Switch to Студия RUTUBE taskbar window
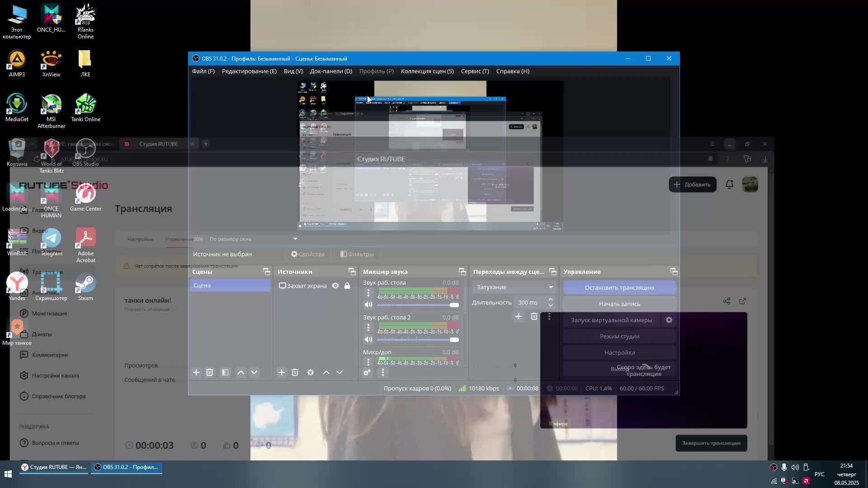 (54, 467)
